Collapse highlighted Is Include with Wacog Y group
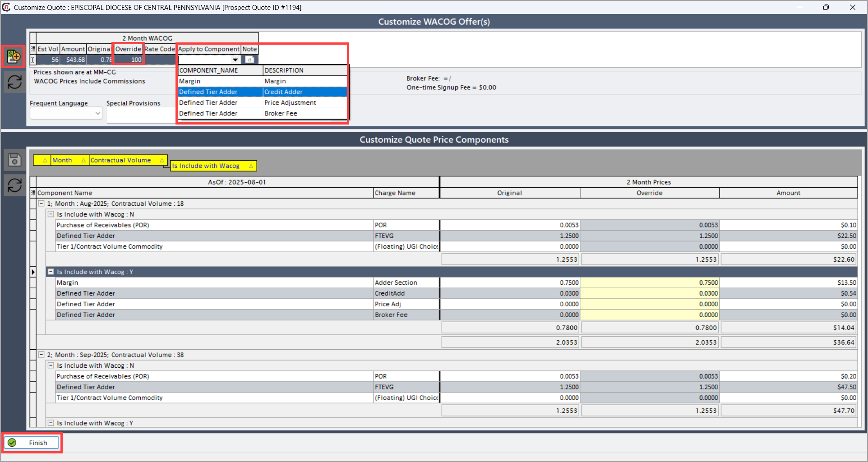The width and height of the screenshot is (868, 462). [x=51, y=272]
